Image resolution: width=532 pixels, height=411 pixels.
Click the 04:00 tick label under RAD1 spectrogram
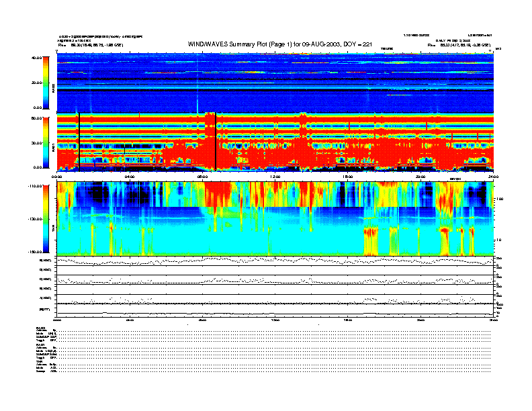click(x=130, y=177)
